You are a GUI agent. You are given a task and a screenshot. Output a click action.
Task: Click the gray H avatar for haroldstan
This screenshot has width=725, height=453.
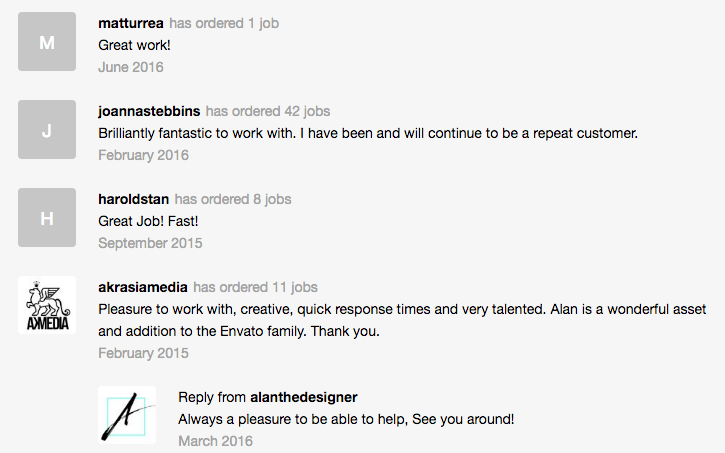click(x=47, y=217)
